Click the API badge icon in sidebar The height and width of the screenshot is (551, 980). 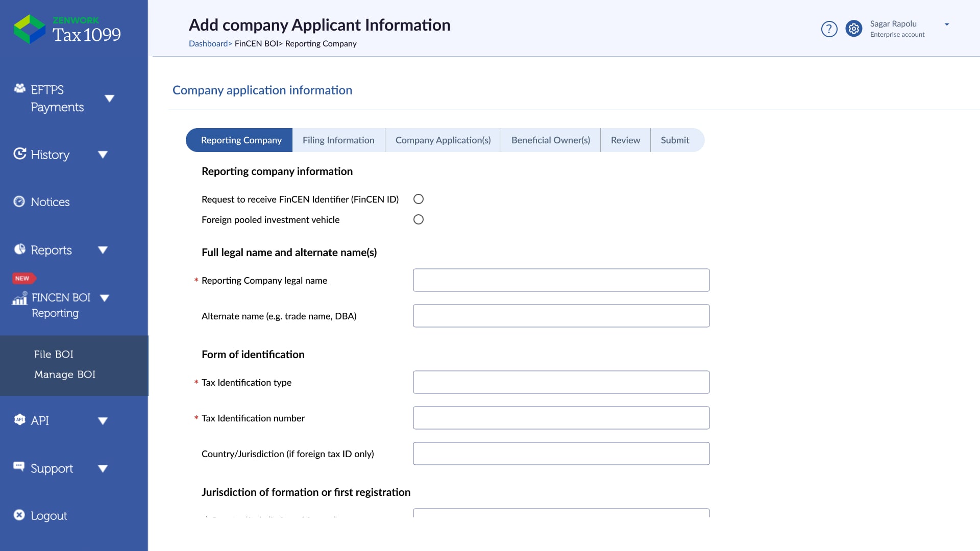19,419
